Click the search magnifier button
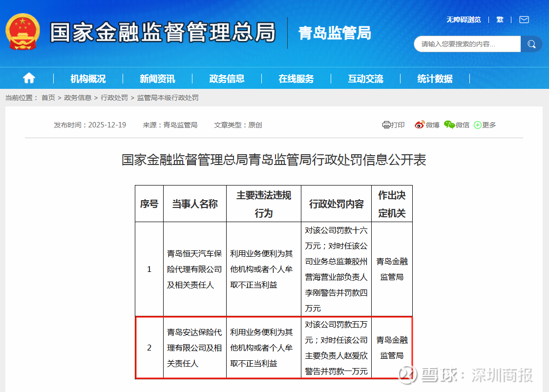549x392 pixels. coord(531,44)
